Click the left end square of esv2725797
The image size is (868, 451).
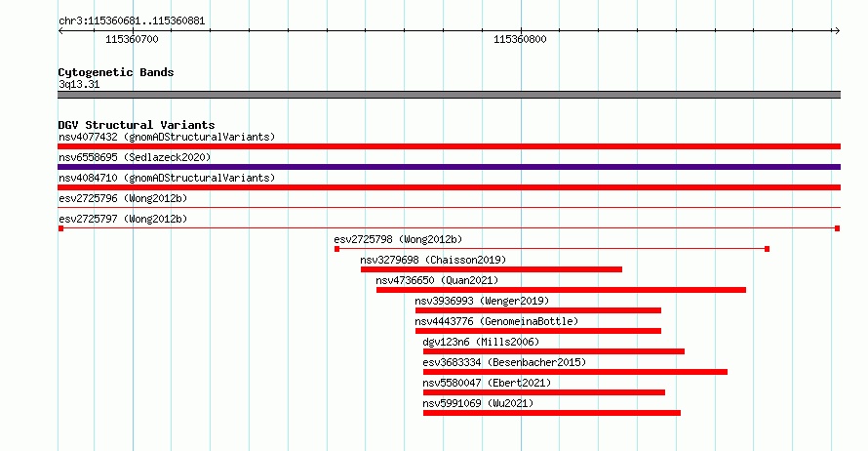pos(60,228)
